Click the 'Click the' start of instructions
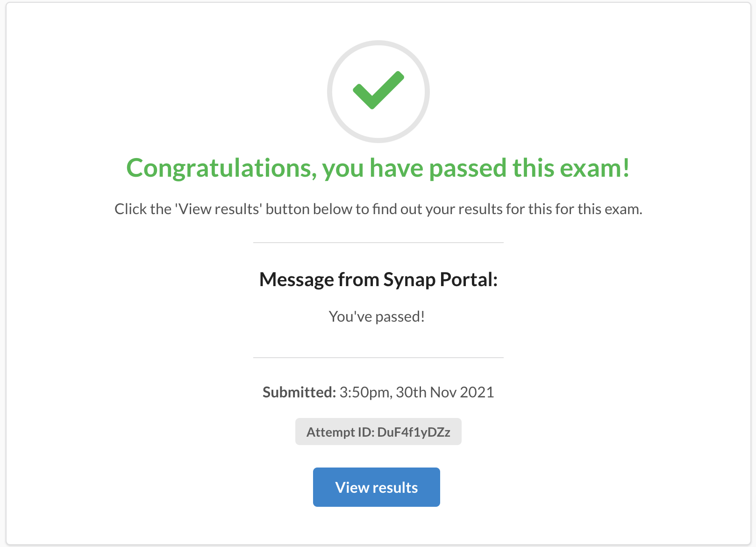The image size is (756, 547). pos(143,209)
